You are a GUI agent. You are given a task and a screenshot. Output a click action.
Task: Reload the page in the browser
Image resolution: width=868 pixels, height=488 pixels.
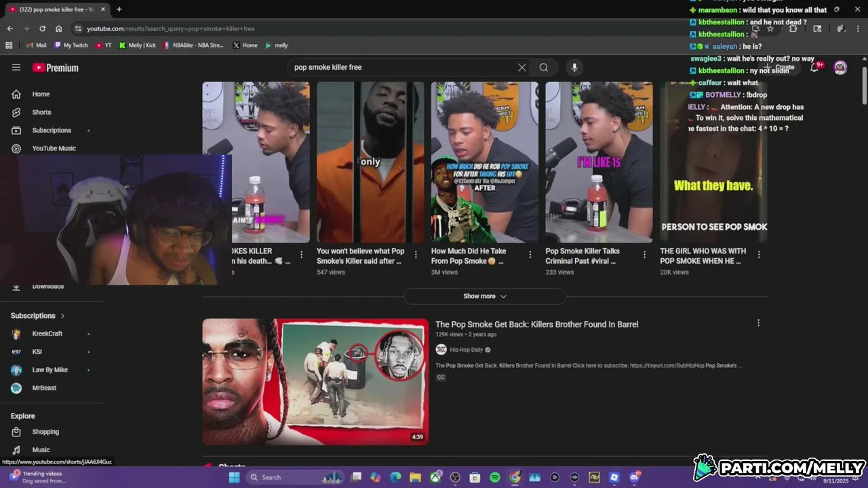pos(42,28)
